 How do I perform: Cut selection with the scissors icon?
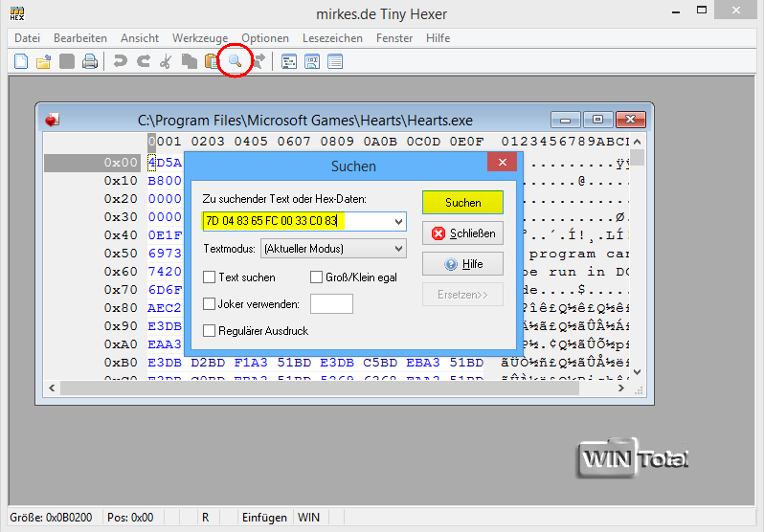(167, 62)
